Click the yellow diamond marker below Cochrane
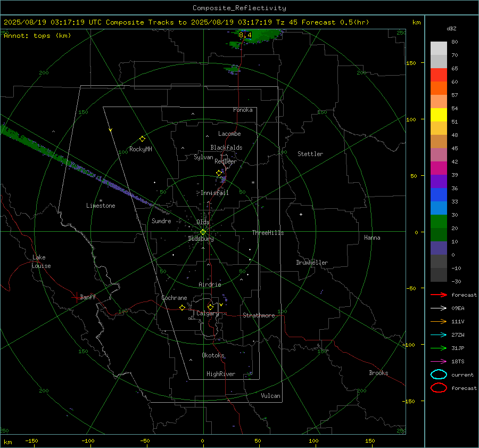The height and width of the screenshot is (448, 479). pyautogui.click(x=182, y=307)
